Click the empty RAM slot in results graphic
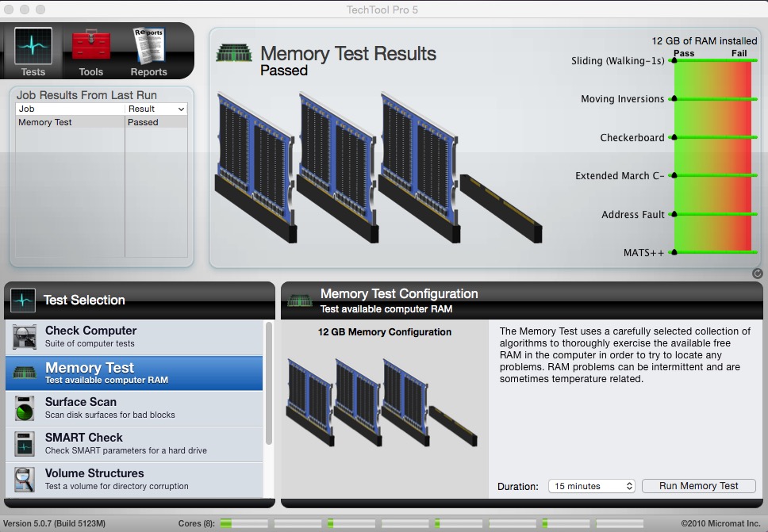Screen dimensions: 768x532 click(x=501, y=209)
